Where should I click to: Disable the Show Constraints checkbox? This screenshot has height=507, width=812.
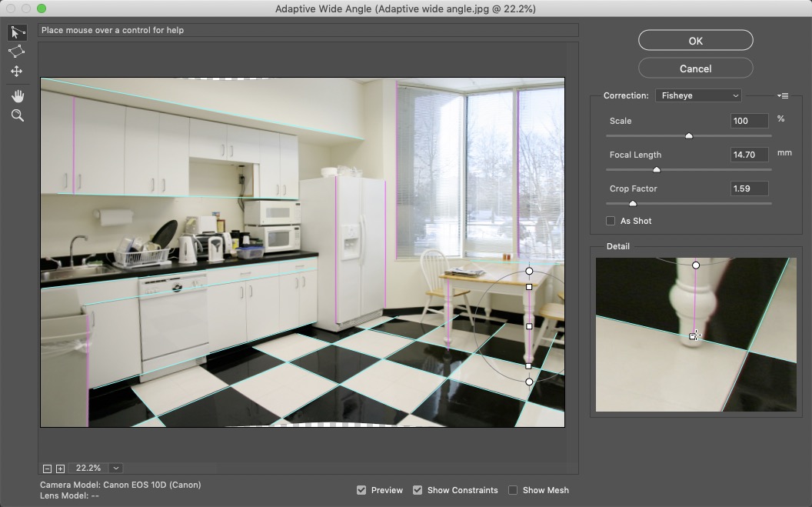pos(418,490)
